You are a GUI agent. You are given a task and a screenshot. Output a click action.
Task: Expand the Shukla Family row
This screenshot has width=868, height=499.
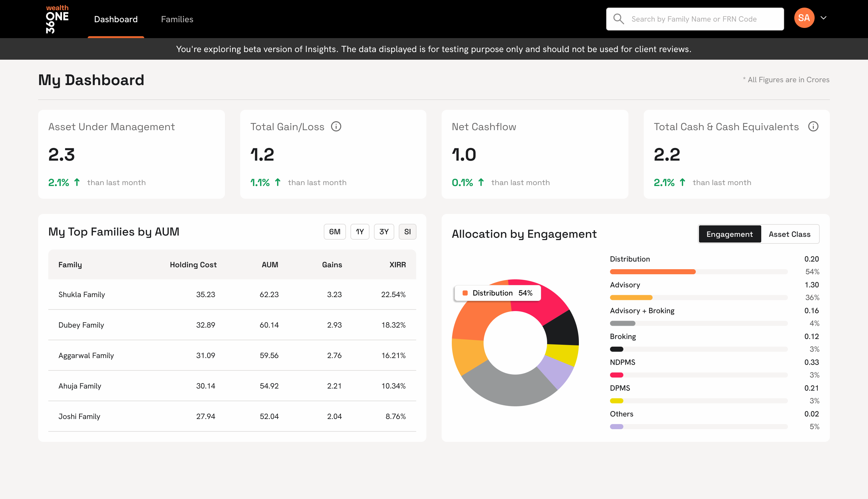point(82,294)
